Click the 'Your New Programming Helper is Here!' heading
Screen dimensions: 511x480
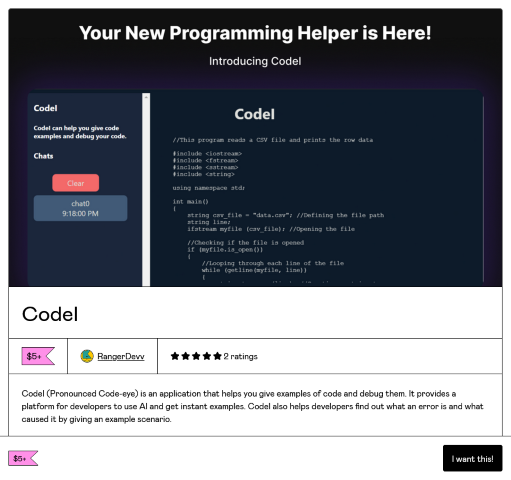[255, 33]
